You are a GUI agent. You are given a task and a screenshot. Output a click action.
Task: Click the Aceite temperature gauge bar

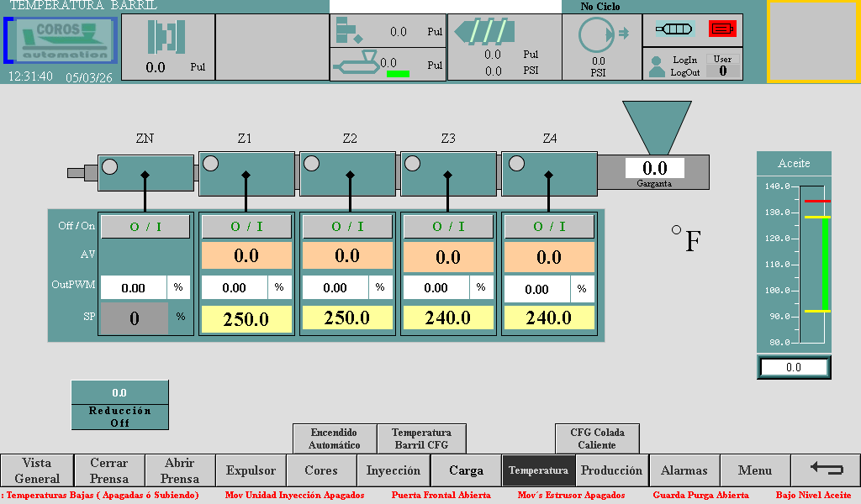coord(813,265)
